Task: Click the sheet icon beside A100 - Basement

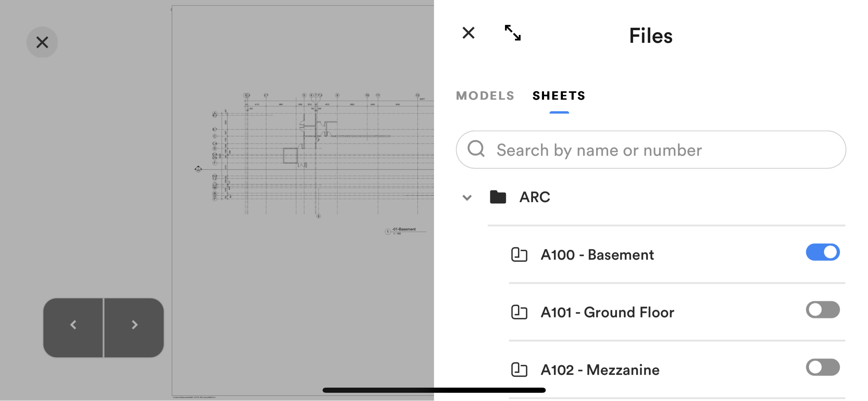Action: (x=519, y=255)
